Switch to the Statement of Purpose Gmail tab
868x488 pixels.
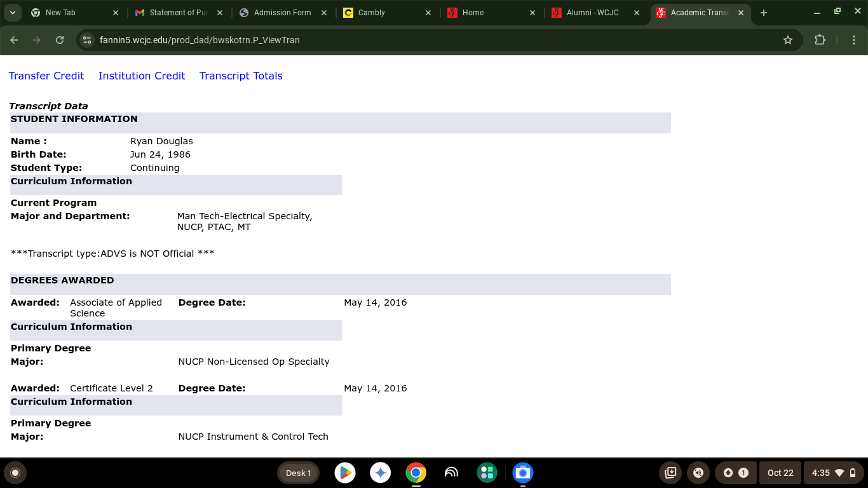[x=173, y=13]
